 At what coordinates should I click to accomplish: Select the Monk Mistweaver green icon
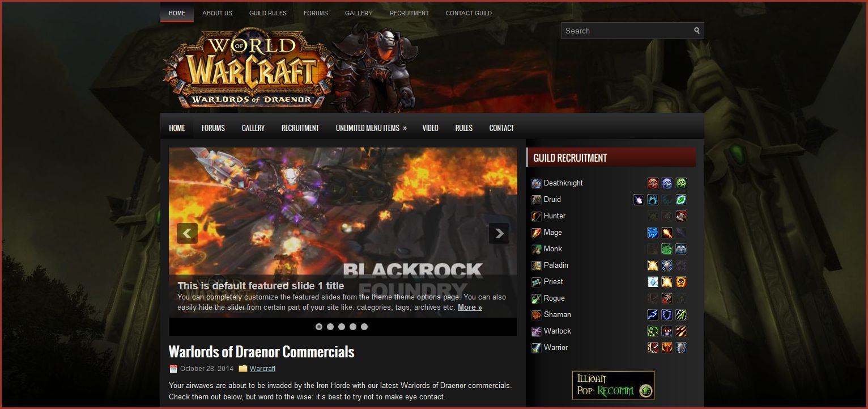pyautogui.click(x=667, y=249)
